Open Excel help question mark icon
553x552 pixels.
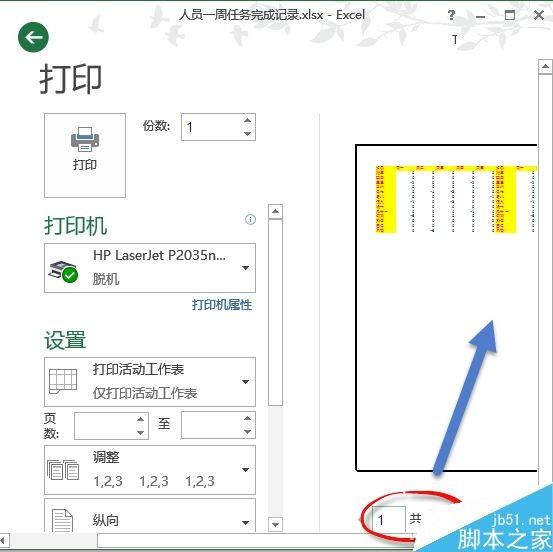(451, 15)
